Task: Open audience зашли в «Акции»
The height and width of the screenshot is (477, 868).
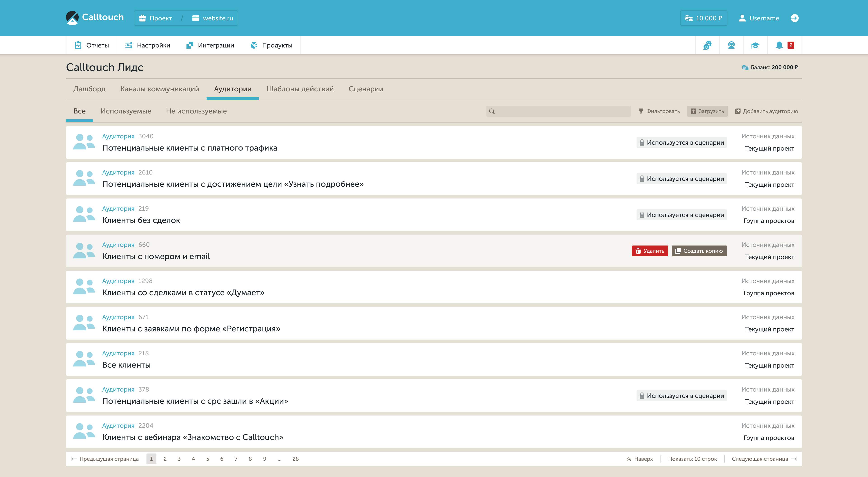Action: click(x=195, y=401)
